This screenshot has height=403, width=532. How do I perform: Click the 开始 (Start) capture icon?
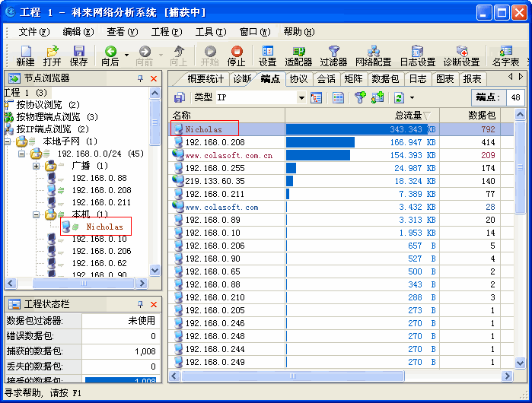tap(209, 56)
